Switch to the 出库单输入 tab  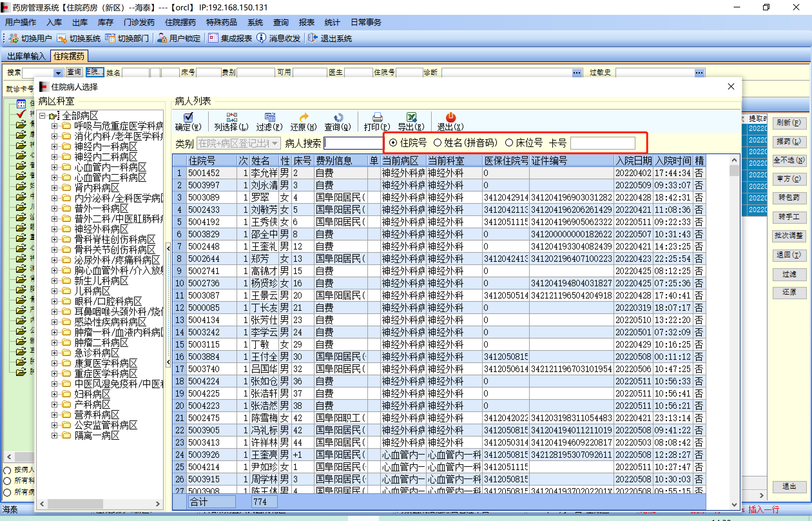[x=26, y=56]
